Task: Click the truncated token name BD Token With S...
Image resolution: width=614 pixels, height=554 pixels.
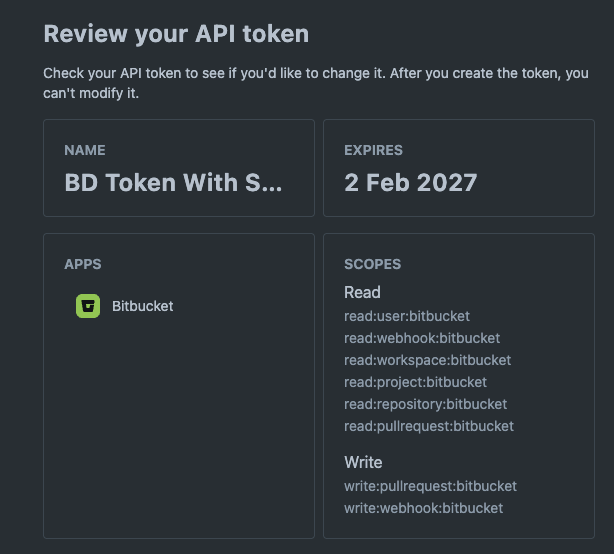Action: click(x=173, y=182)
